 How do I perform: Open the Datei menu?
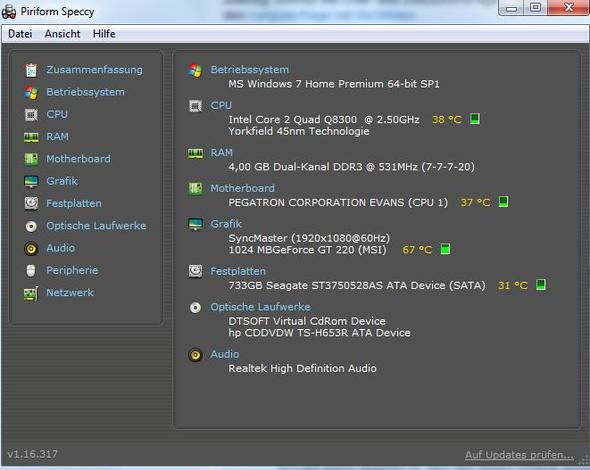tap(20, 34)
